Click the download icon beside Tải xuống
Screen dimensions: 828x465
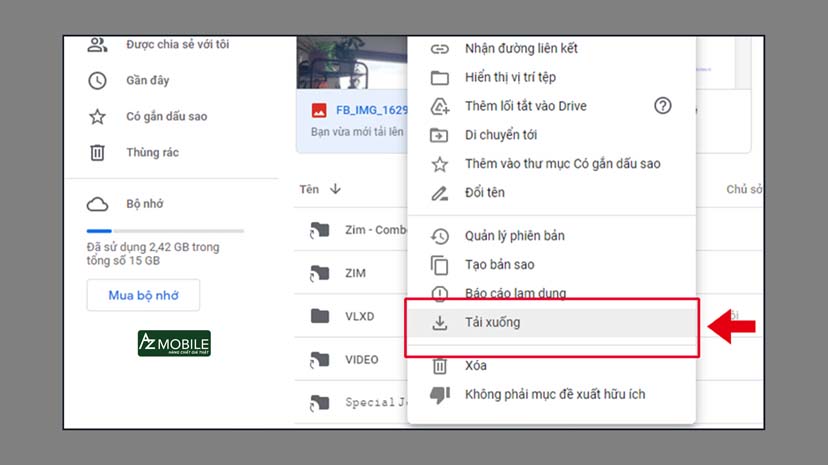tap(439, 323)
